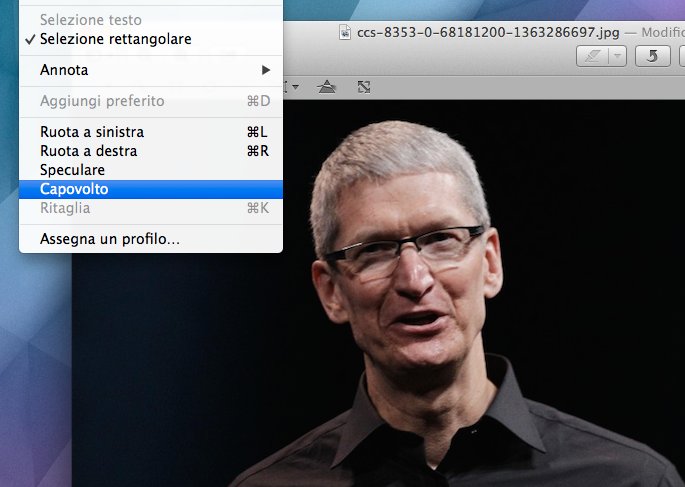The width and height of the screenshot is (685, 487).
Task: Choose the Speculare menu item
Action: [151, 169]
